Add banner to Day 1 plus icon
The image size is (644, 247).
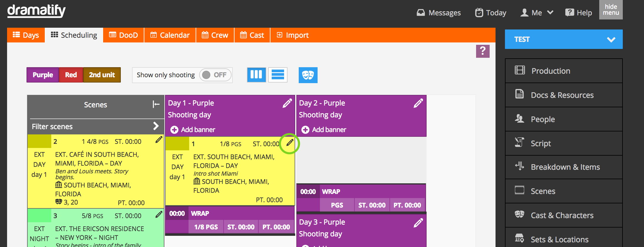pyautogui.click(x=174, y=130)
